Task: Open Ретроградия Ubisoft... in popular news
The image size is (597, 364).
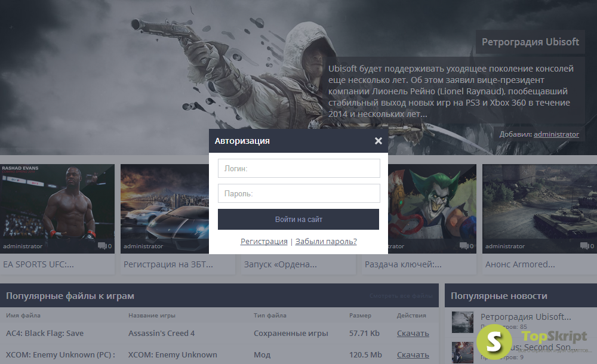Action: (526, 317)
